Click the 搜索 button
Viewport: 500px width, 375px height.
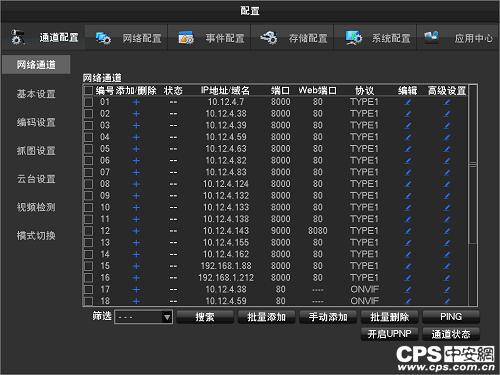click(205, 317)
